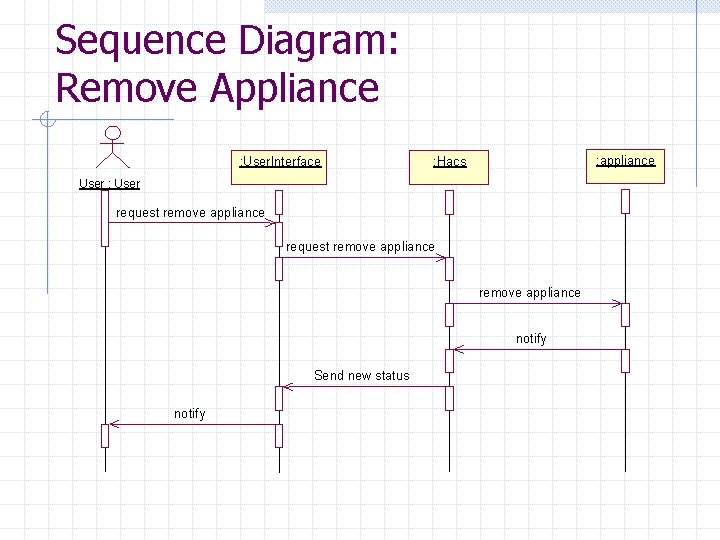
Task: Click 'notify' label between UserInterface and User
Action: (190, 414)
